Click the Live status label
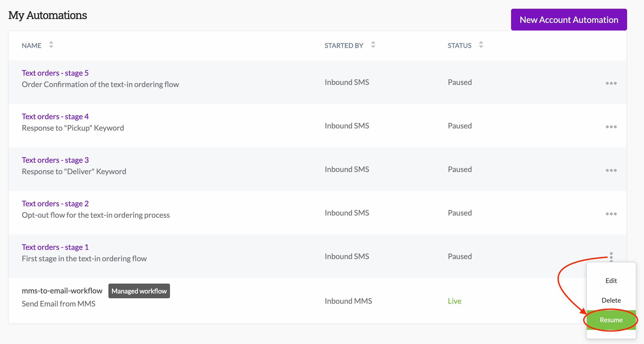The width and height of the screenshot is (644, 344). (x=454, y=301)
